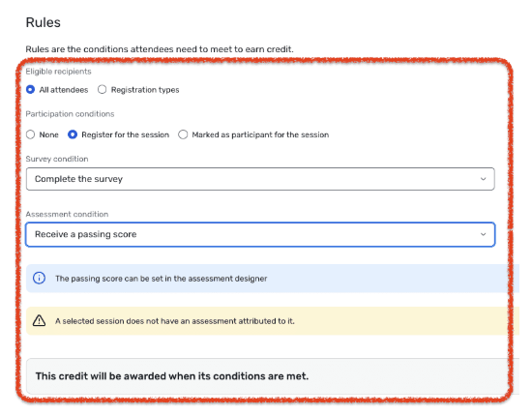The height and width of the screenshot is (416, 532).
Task: Click the Marked as participant label text
Action: tap(260, 134)
